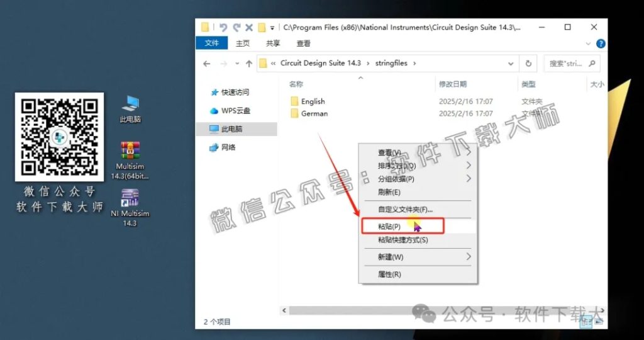Open 排序方式(O) submenu in context menu
The height and width of the screenshot is (340, 644).
click(x=418, y=166)
